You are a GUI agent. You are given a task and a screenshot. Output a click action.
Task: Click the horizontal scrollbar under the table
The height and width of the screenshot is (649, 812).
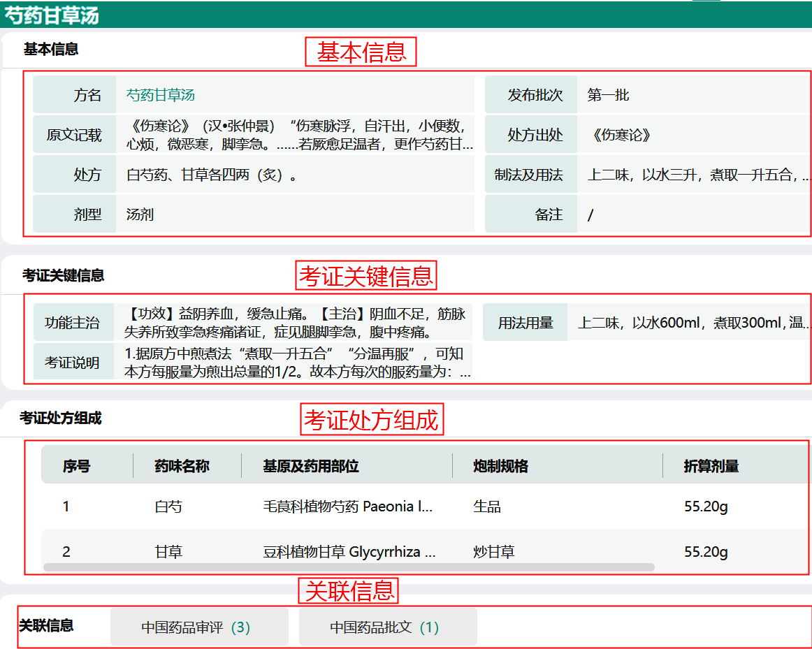tap(349, 567)
